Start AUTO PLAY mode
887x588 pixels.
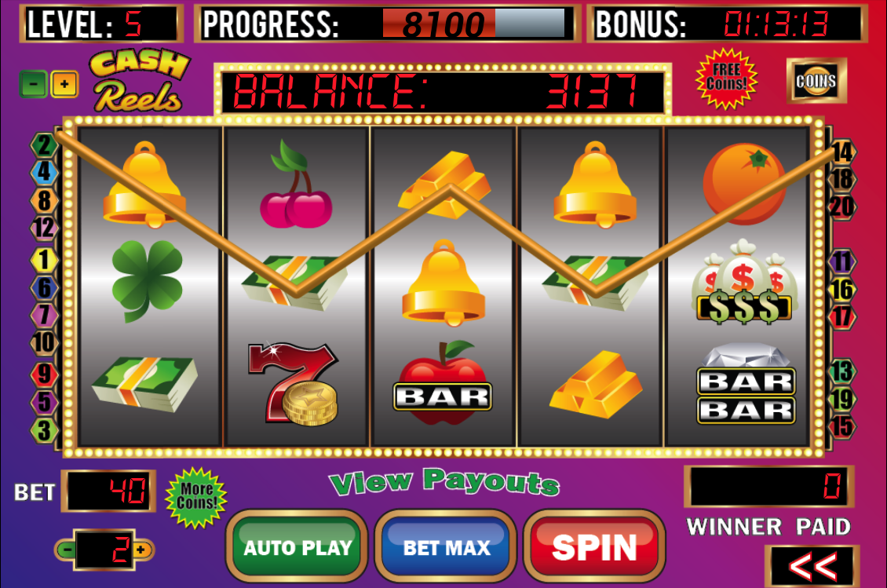pyautogui.click(x=297, y=546)
